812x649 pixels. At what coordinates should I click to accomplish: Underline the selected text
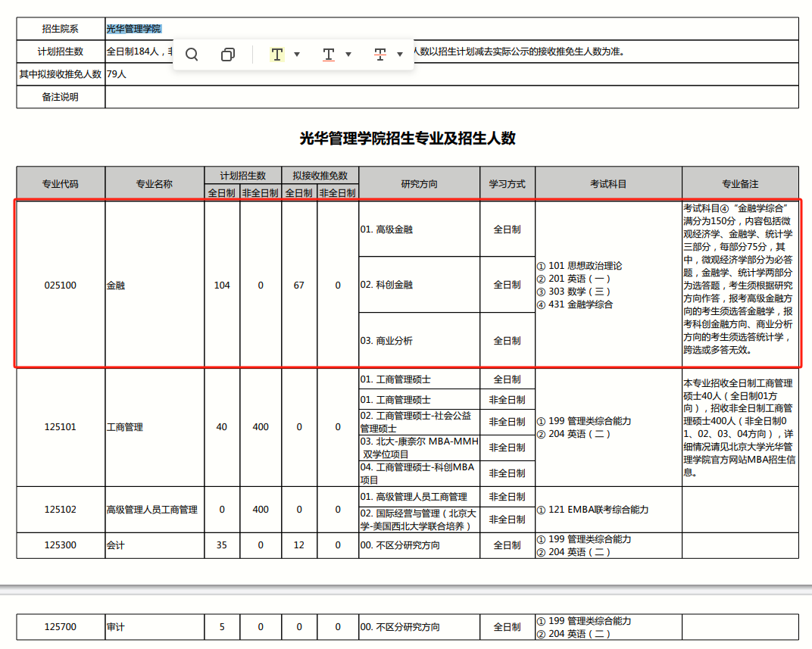coord(328,55)
